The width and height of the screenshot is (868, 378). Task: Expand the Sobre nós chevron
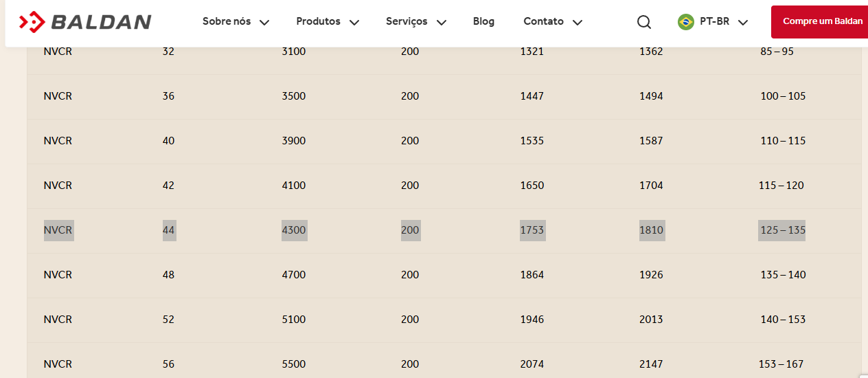[x=264, y=22]
